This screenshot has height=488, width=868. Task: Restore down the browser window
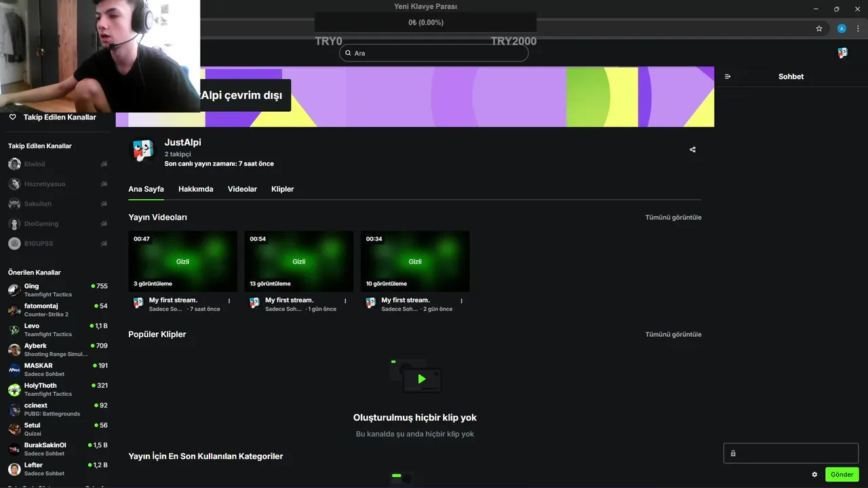(x=836, y=9)
